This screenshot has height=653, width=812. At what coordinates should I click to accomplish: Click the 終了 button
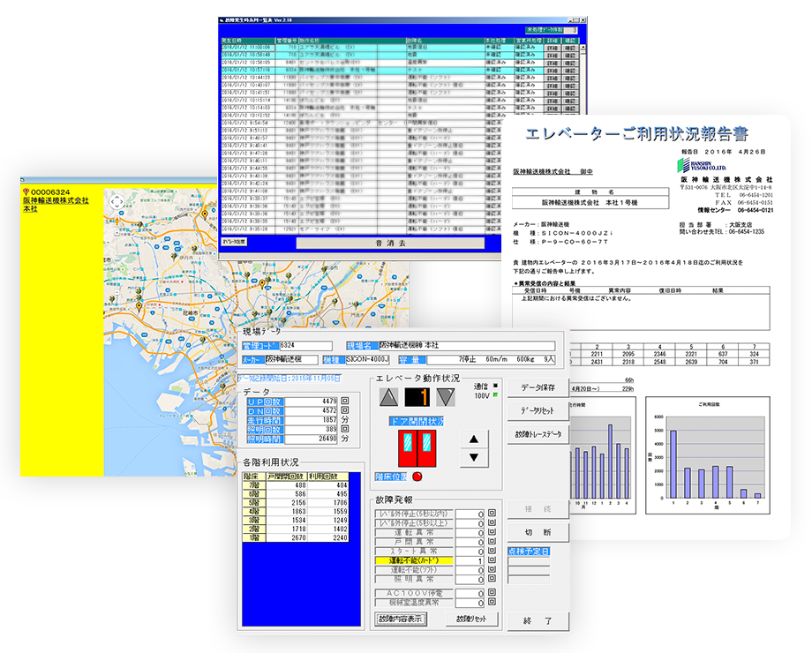coord(538,620)
